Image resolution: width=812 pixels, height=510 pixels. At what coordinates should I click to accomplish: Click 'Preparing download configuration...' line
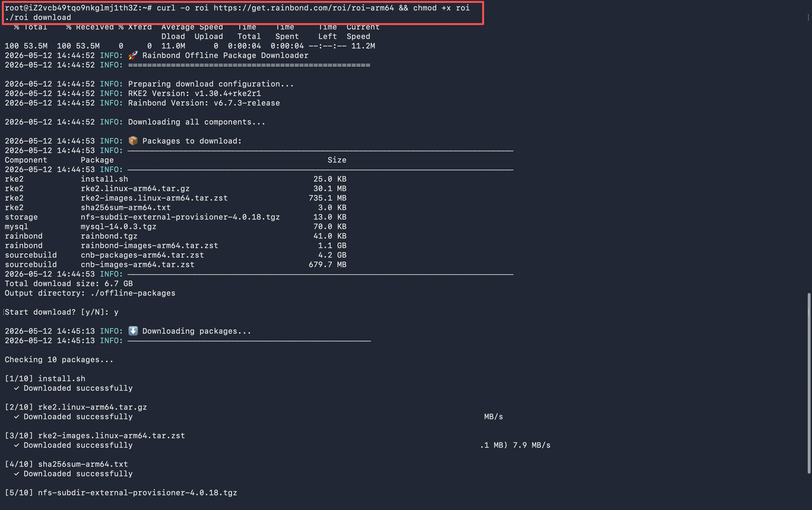click(211, 84)
